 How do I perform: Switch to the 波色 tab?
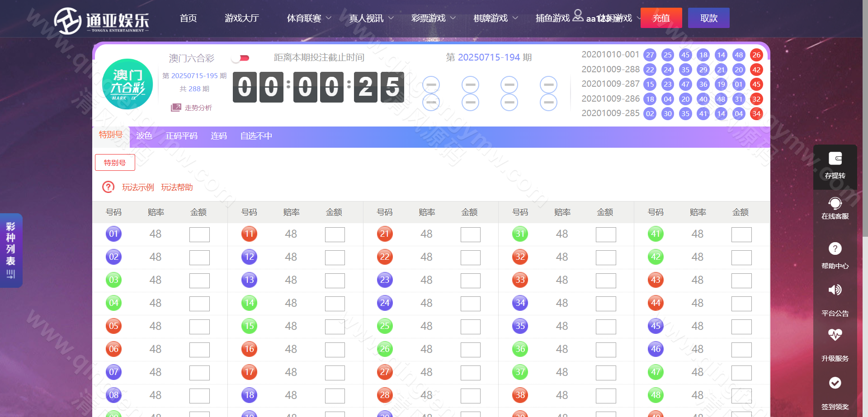coord(144,136)
